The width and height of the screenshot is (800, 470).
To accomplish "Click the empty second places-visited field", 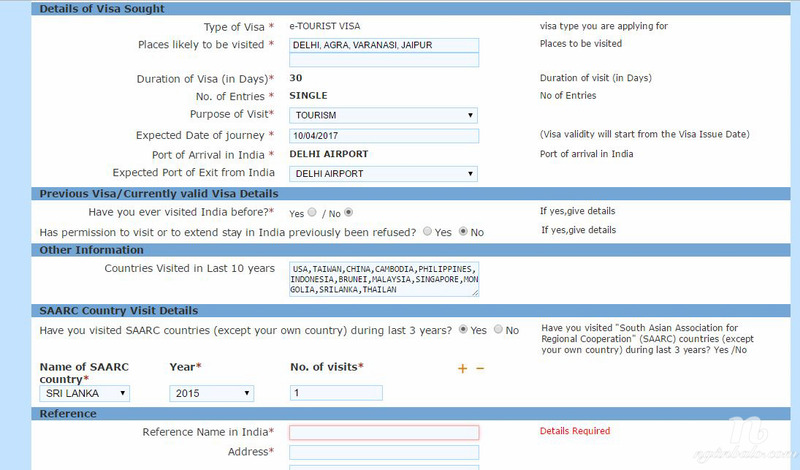I will tap(384, 60).
